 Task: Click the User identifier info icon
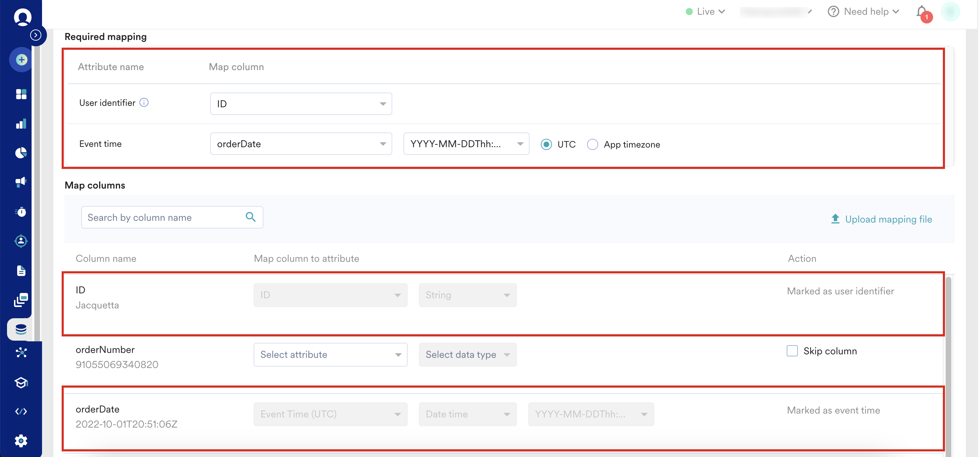pyautogui.click(x=144, y=102)
